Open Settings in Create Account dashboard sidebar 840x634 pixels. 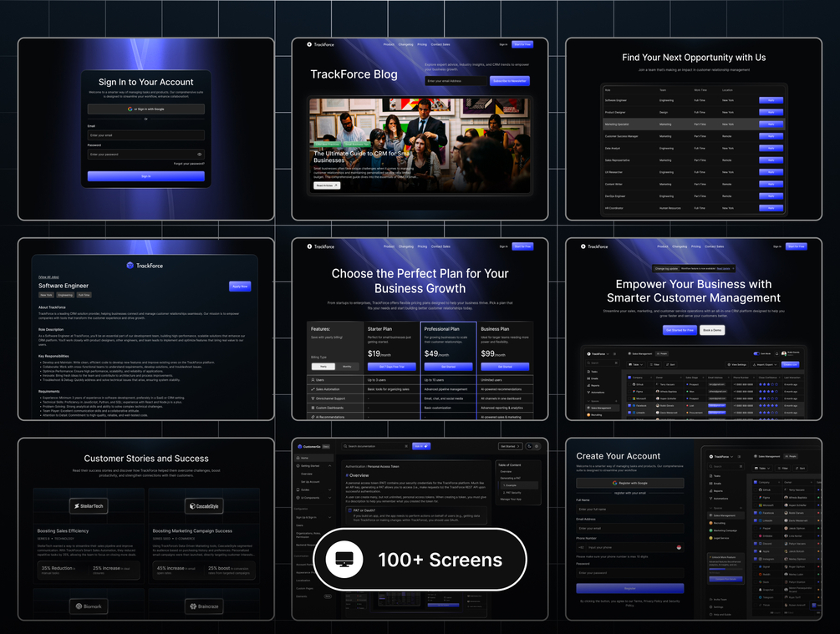click(715, 606)
